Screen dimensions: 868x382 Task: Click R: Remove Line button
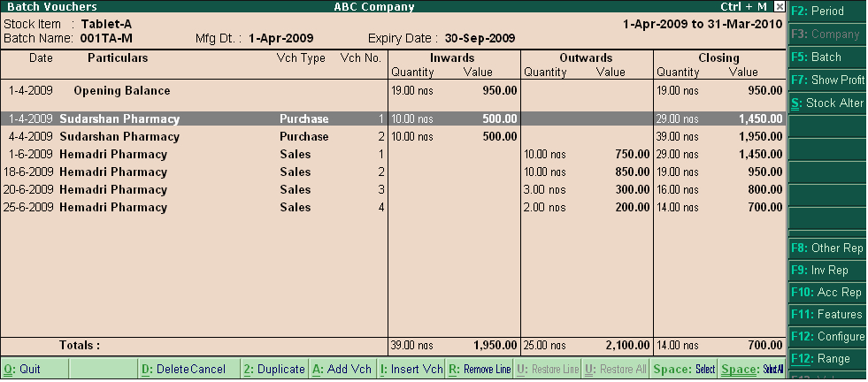coord(480,370)
